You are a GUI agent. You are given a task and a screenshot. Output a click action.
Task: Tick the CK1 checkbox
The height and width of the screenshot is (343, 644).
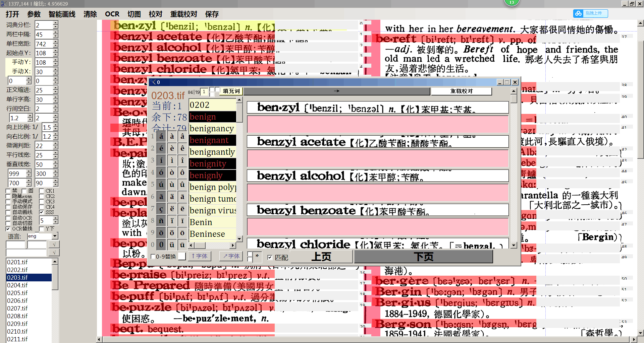point(42,191)
